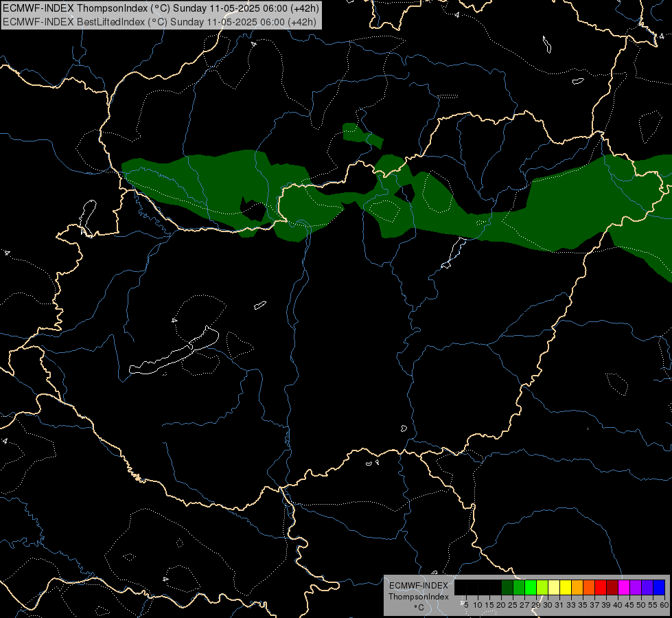Image resolution: width=672 pixels, height=618 pixels.
Task: Click the magenta 40-45 legend swatch
Action: (x=624, y=588)
